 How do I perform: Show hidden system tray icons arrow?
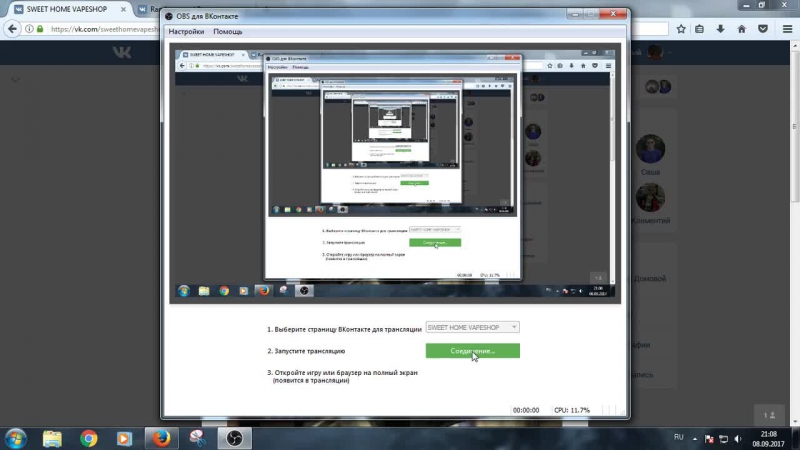click(696, 437)
